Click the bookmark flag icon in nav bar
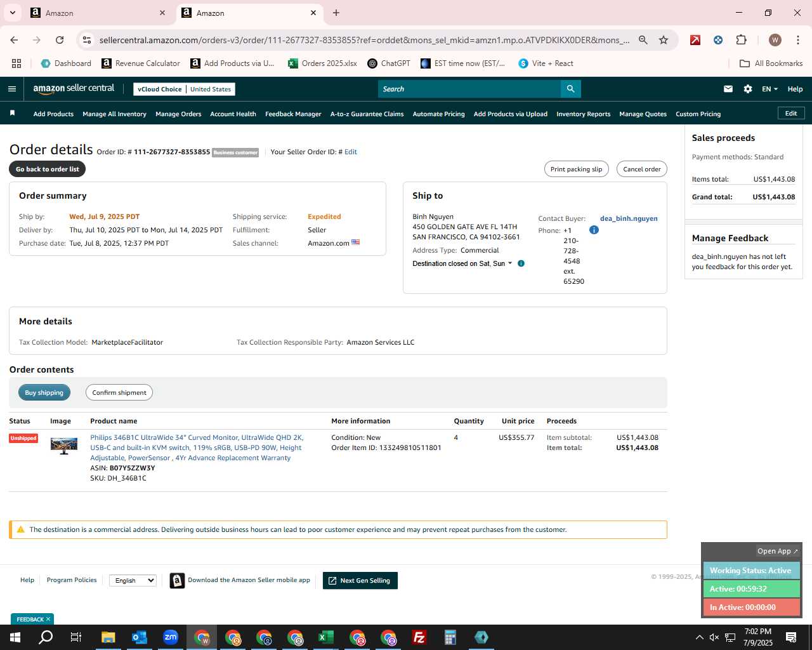Image resolution: width=812 pixels, height=650 pixels. coord(12,113)
